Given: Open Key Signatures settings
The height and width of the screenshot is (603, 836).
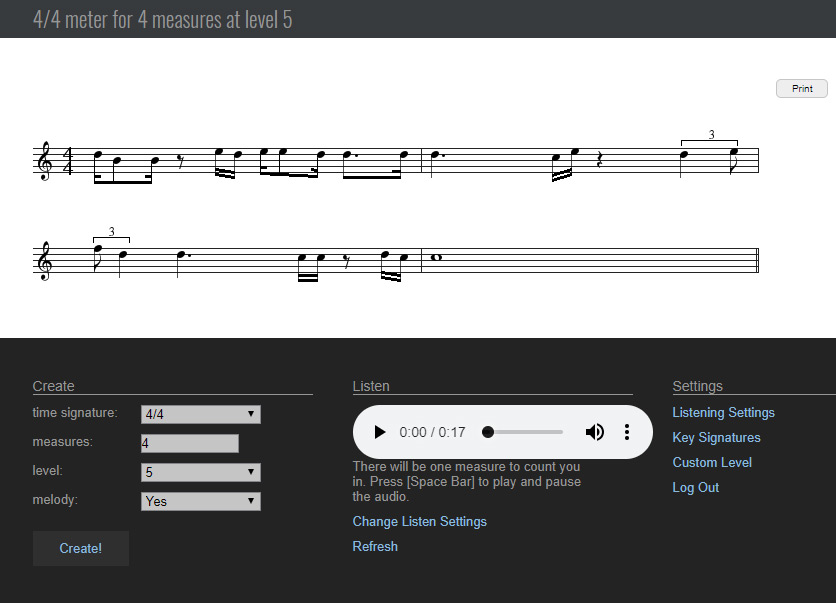Looking at the screenshot, I should (x=716, y=437).
